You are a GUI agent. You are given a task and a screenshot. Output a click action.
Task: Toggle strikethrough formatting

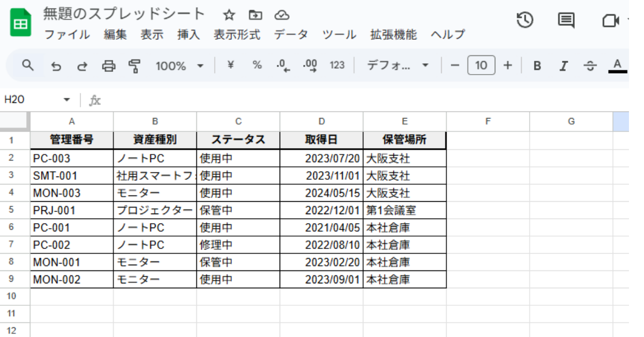[590, 66]
